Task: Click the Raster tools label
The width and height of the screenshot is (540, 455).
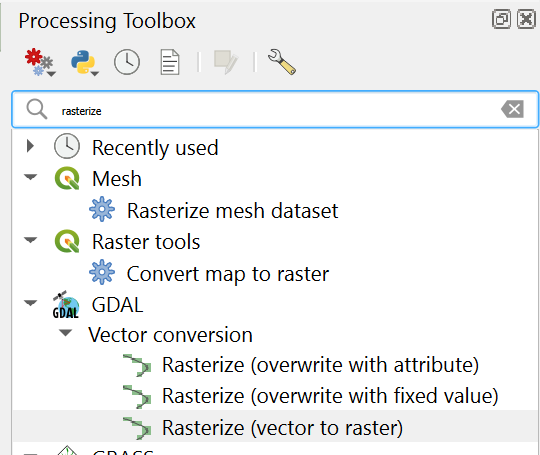Action: (146, 242)
